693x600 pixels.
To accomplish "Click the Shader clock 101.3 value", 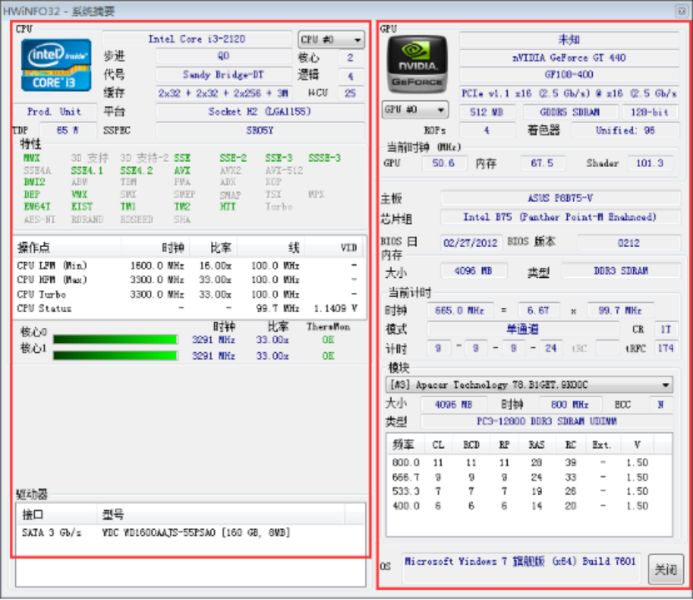I will pyautogui.click(x=650, y=163).
